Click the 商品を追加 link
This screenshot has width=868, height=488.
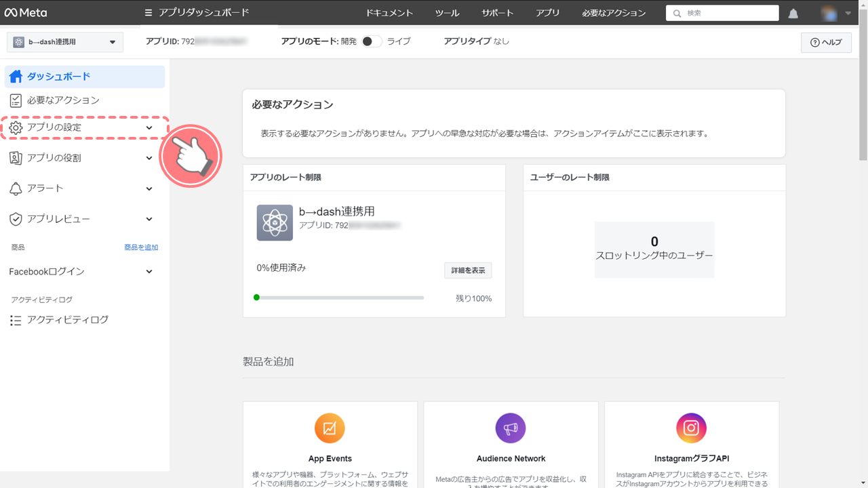[141, 247]
